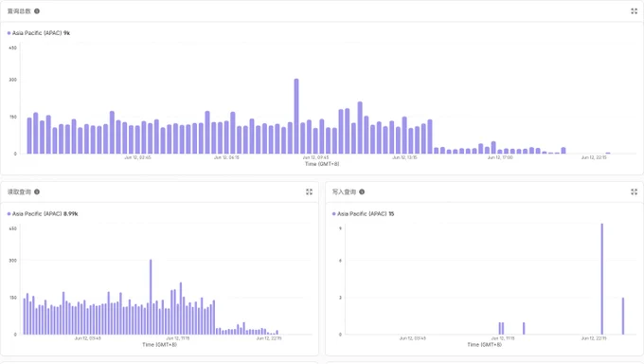Screen dimensions: 644x364
Task: Toggle Asia Pacific (APAC) 8.99k legend series
Action: click(43, 213)
